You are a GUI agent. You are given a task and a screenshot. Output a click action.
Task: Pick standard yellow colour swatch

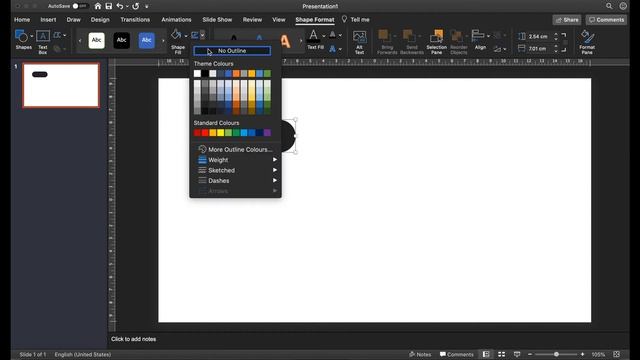(x=220, y=133)
